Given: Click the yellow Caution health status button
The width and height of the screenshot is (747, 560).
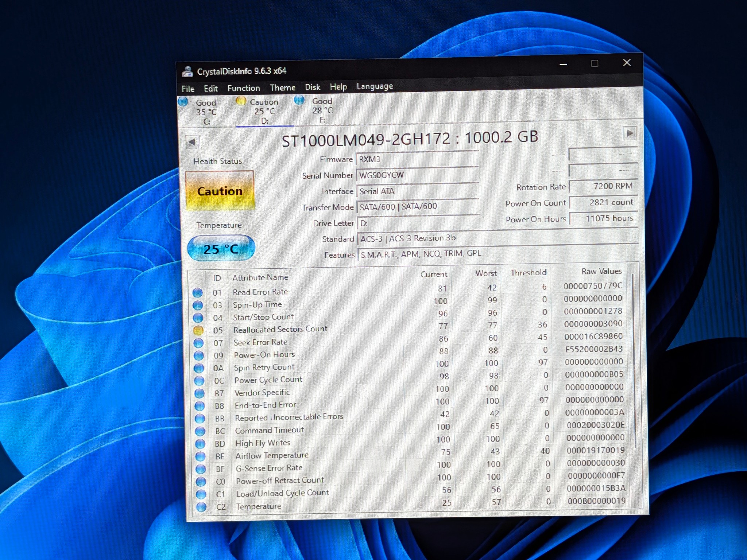Looking at the screenshot, I should [220, 191].
